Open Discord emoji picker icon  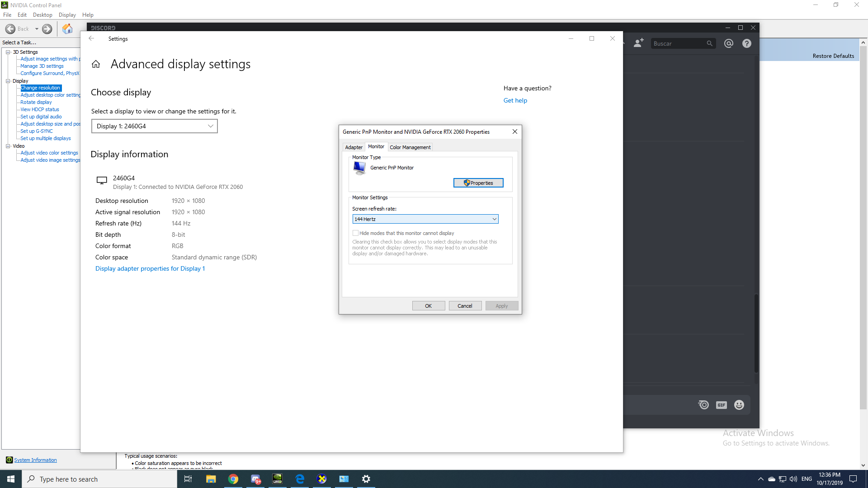point(739,405)
